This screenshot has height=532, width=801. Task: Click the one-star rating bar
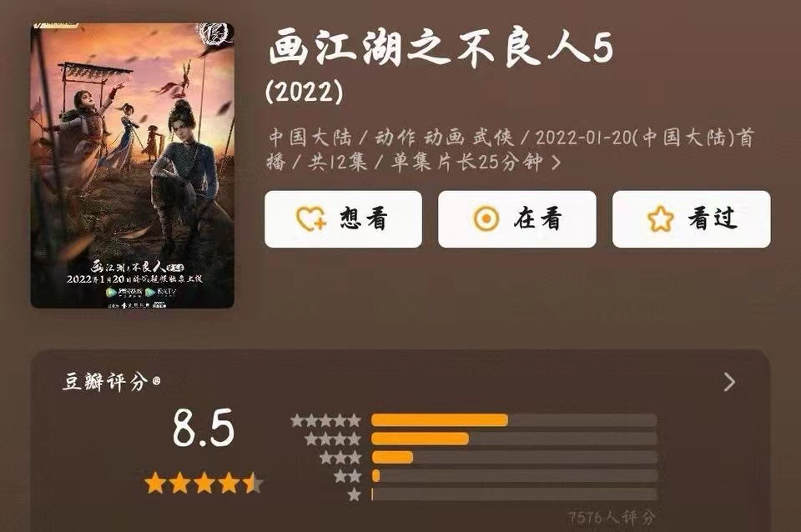pyautogui.click(x=514, y=494)
